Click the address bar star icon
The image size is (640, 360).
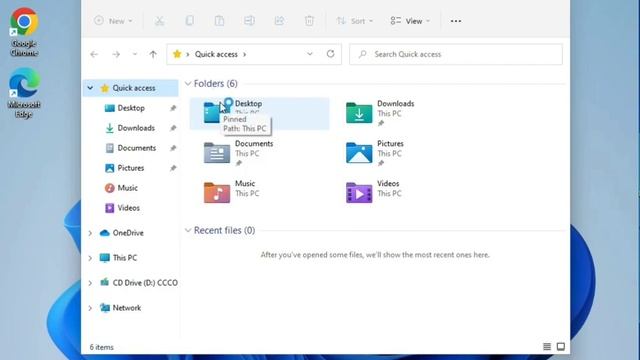click(177, 54)
